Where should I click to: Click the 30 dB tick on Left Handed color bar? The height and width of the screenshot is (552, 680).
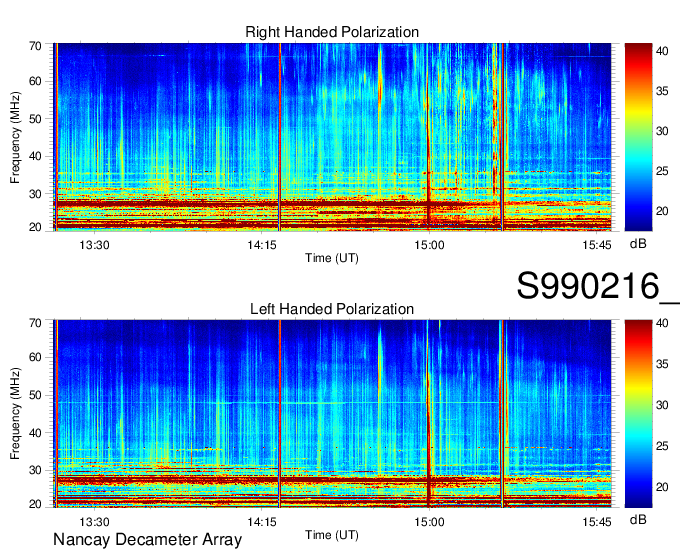(x=662, y=405)
